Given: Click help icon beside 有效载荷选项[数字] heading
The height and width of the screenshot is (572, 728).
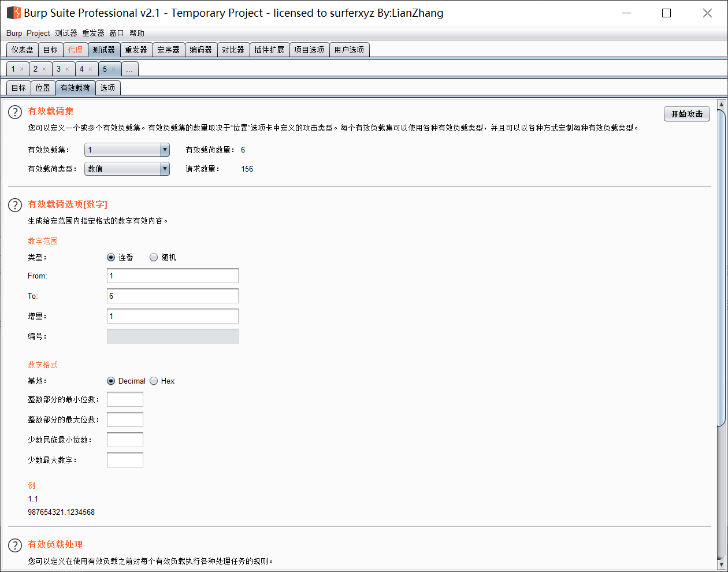Looking at the screenshot, I should tap(15, 205).
